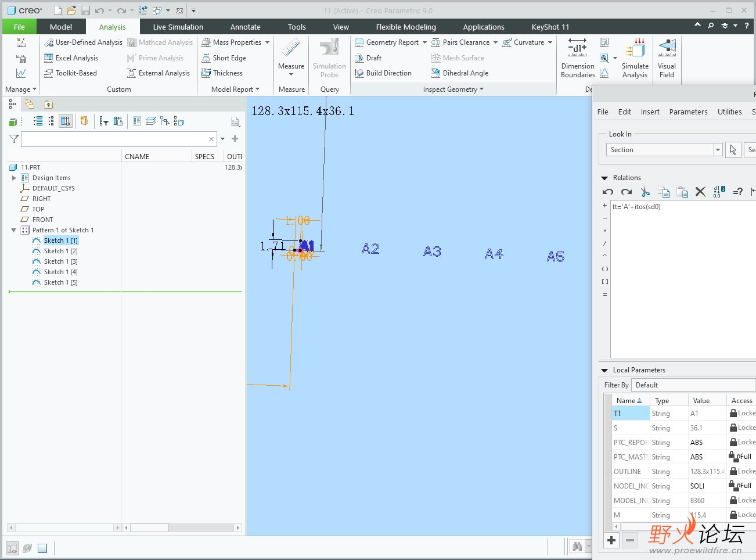Insert square brackets into relations
756x560 pixels.
tap(604, 282)
